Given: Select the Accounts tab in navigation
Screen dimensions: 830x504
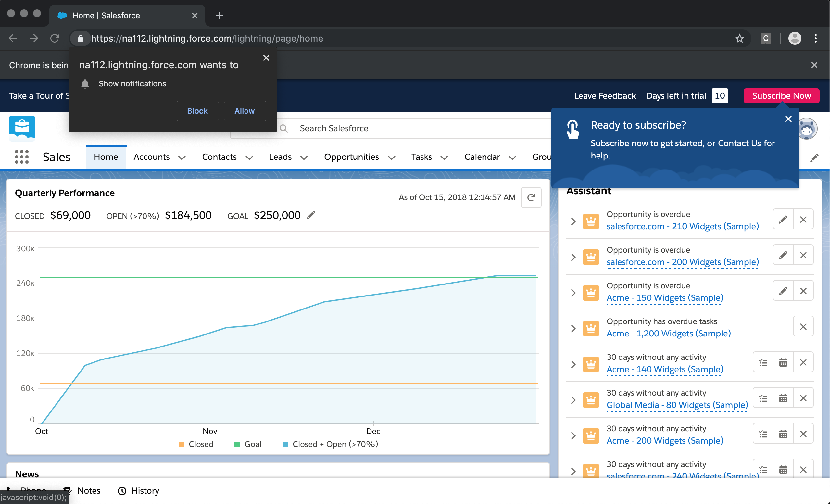Looking at the screenshot, I should (x=152, y=157).
